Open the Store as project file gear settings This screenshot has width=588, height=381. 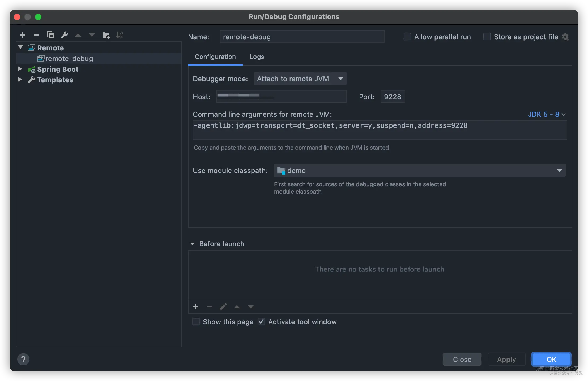point(565,37)
